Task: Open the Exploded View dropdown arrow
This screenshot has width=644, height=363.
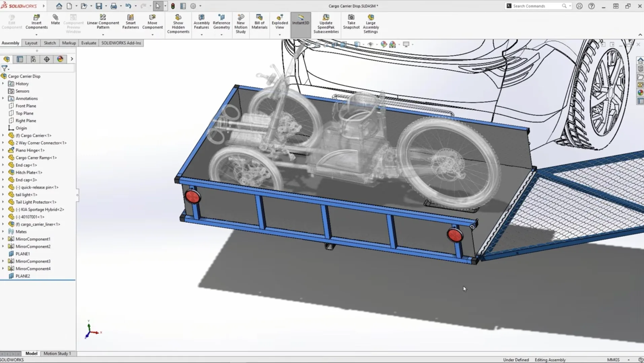Action: pos(280,35)
